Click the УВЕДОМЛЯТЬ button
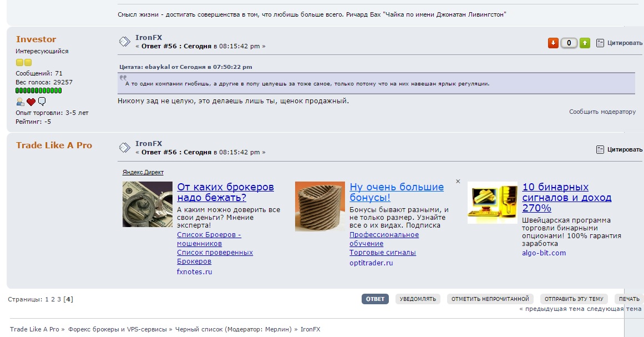644x337 pixels. (418, 299)
